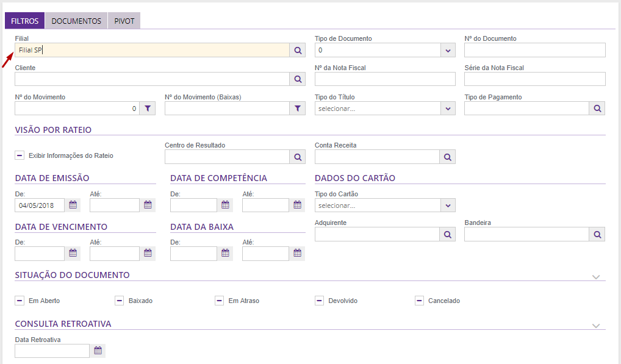Viewport: 621px width, 364px height.
Task: Click the Nº do Documento input field
Action: 534,50
